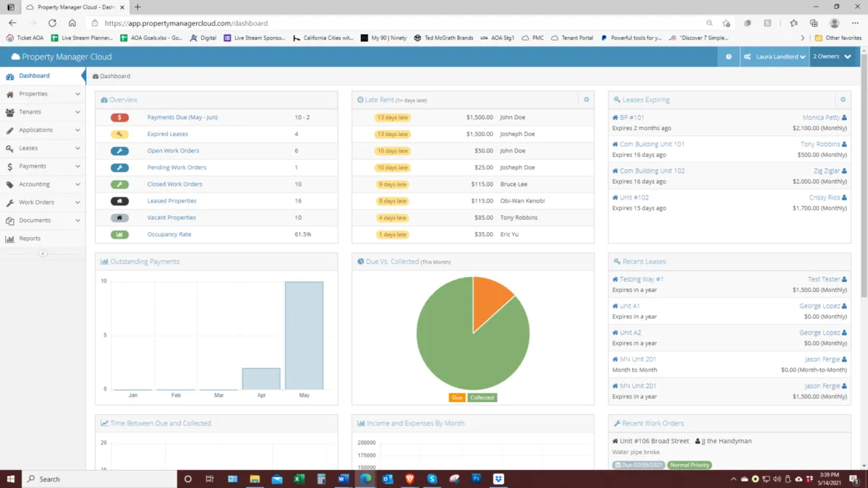Screen dimensions: 868x488
Task: Open the Reports sidebar item
Action: tap(30, 239)
